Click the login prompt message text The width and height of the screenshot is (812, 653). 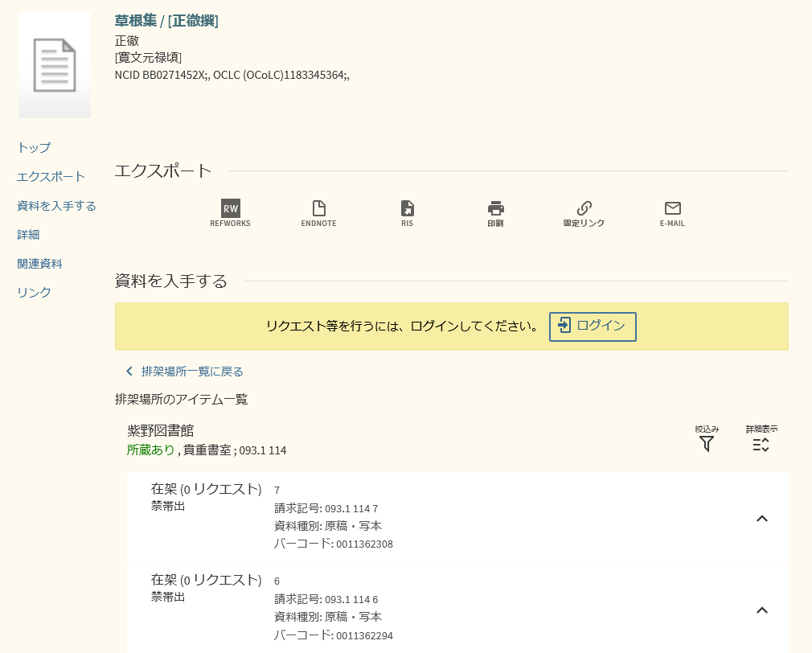(x=402, y=326)
